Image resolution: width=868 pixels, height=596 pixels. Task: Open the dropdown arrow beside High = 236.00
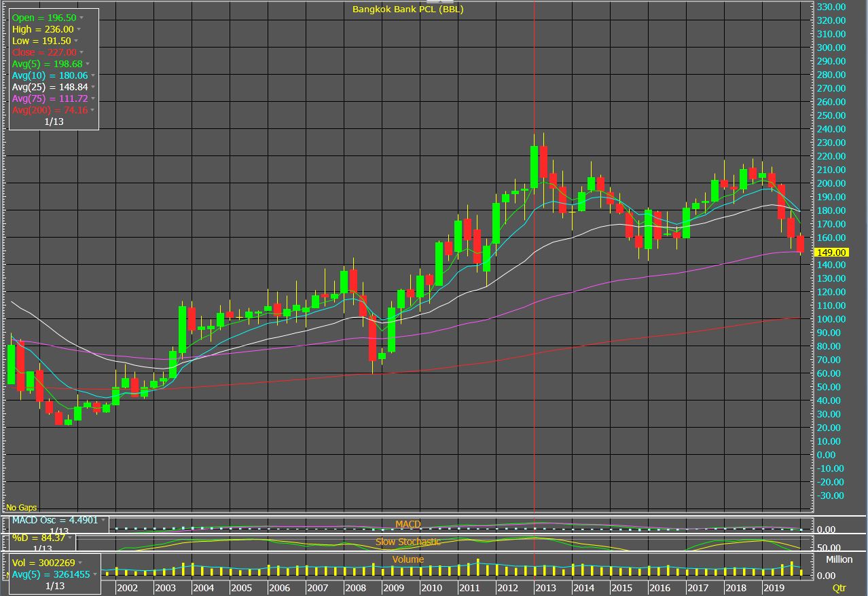pos(79,30)
